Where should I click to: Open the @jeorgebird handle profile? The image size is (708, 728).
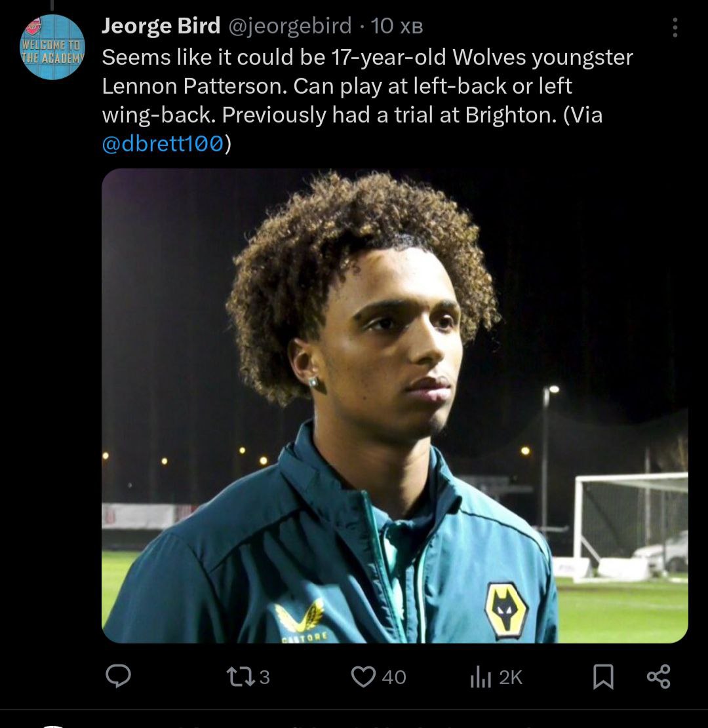(290, 26)
